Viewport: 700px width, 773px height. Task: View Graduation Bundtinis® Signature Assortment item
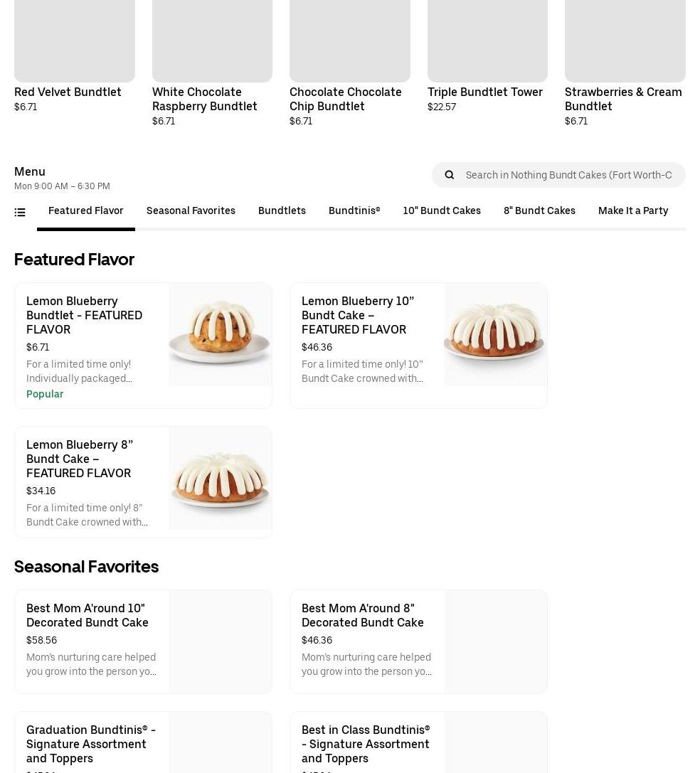click(x=91, y=743)
